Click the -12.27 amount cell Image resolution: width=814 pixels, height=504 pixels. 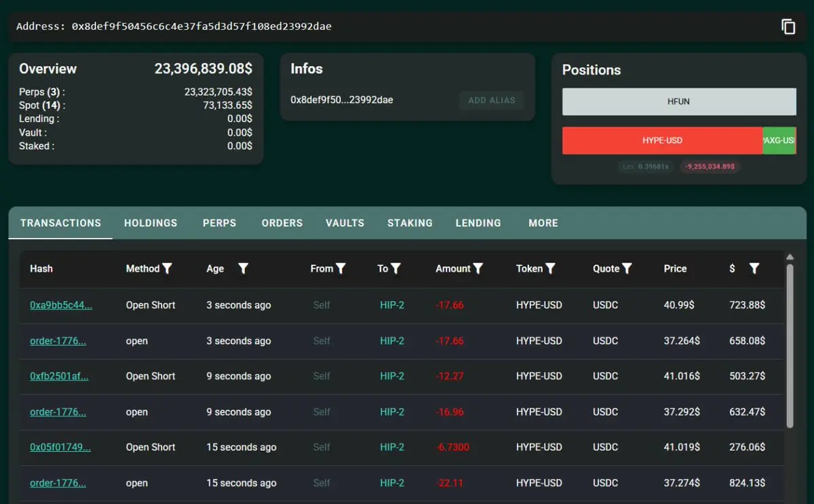[x=450, y=376]
